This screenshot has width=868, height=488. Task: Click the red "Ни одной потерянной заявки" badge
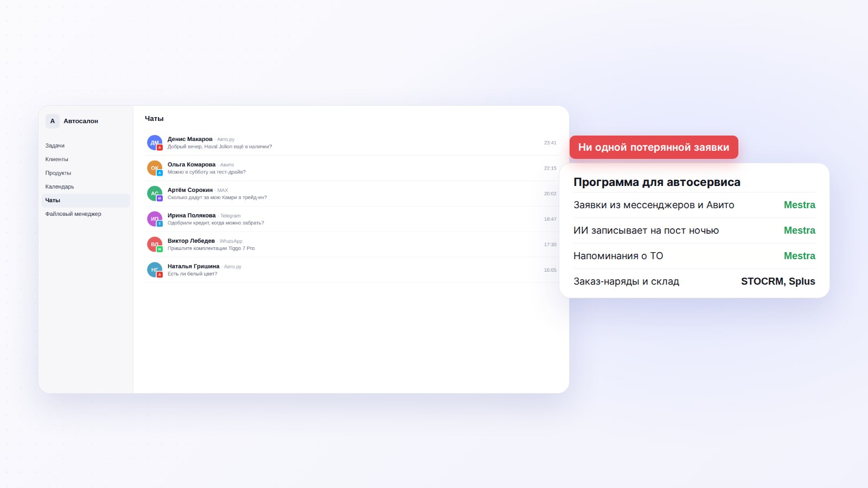click(x=654, y=147)
